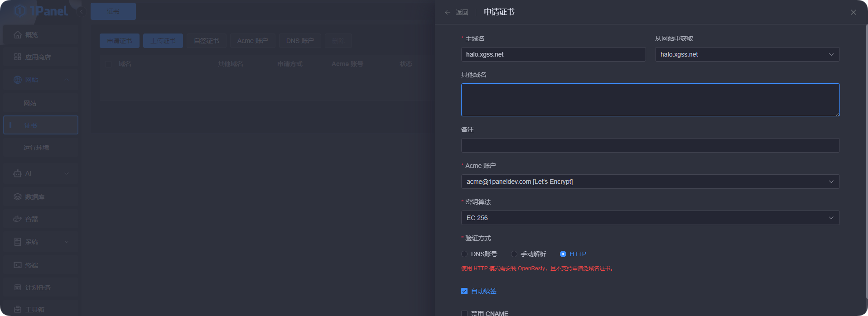Click the Acme 账号 column header
This screenshot has width=868, height=316.
(x=347, y=64)
